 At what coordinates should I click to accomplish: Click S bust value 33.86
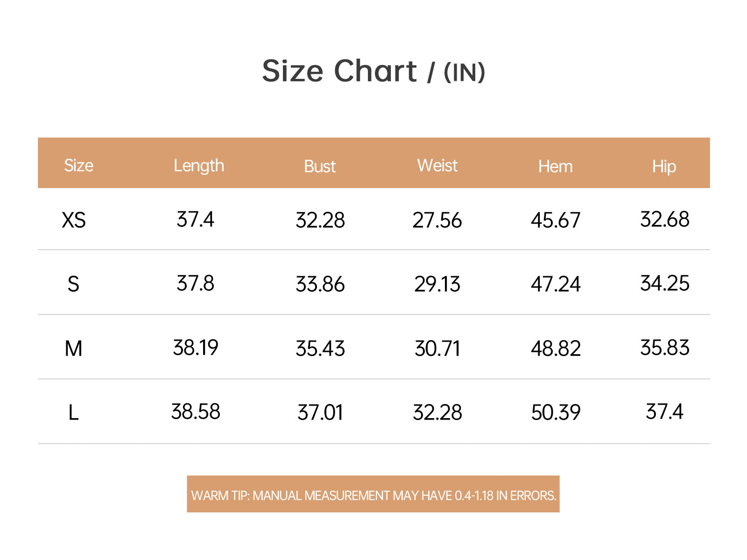pyautogui.click(x=320, y=284)
